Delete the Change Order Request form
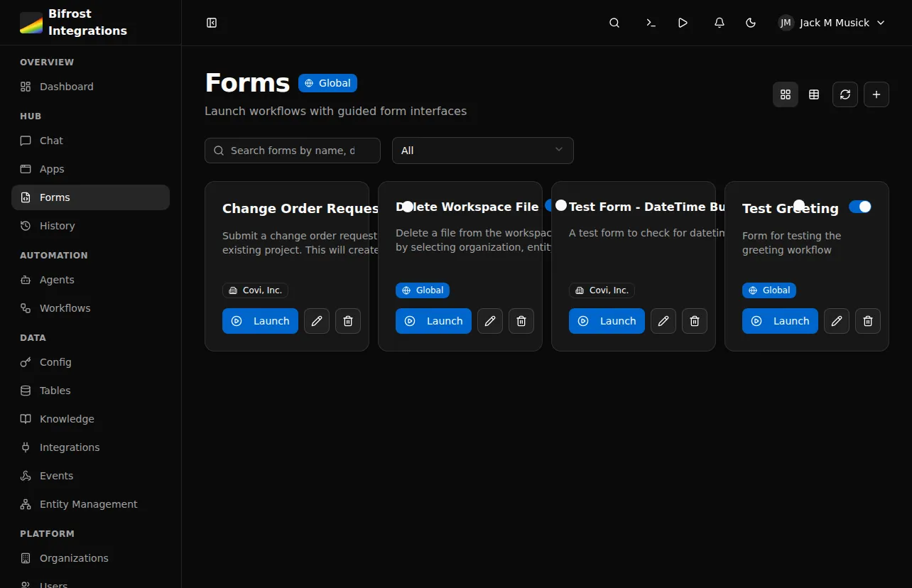Screen dimensions: 912x588 [347, 321]
